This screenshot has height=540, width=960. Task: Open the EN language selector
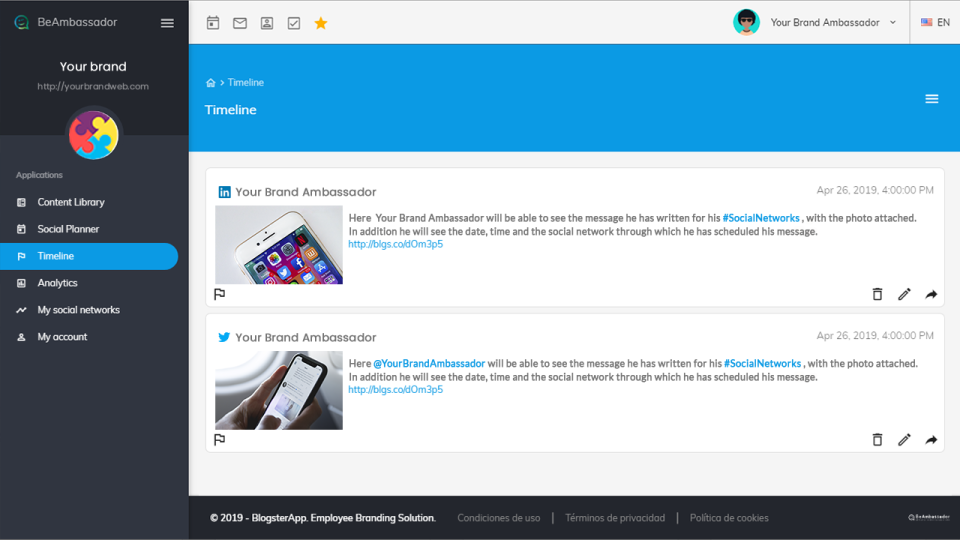pyautogui.click(x=935, y=22)
